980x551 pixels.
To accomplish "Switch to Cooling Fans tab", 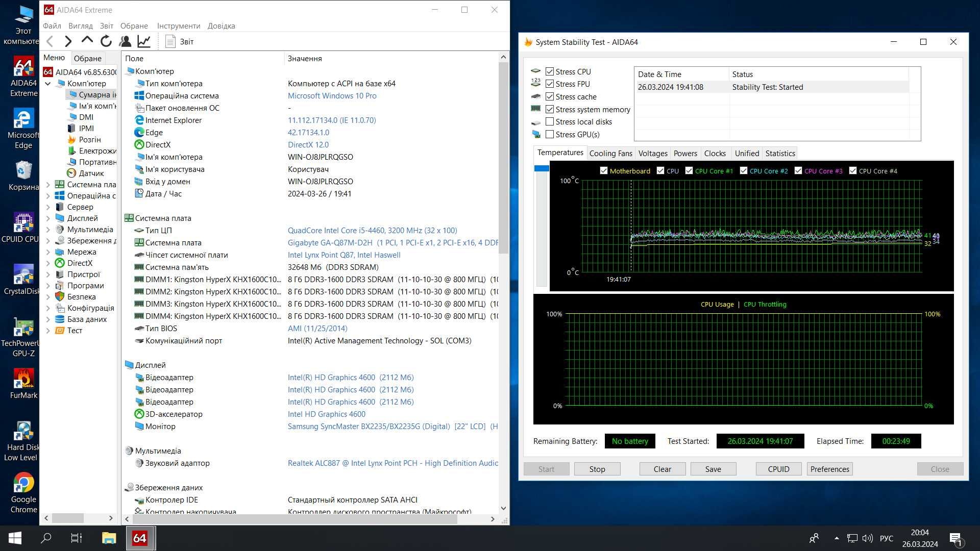I will click(x=610, y=153).
